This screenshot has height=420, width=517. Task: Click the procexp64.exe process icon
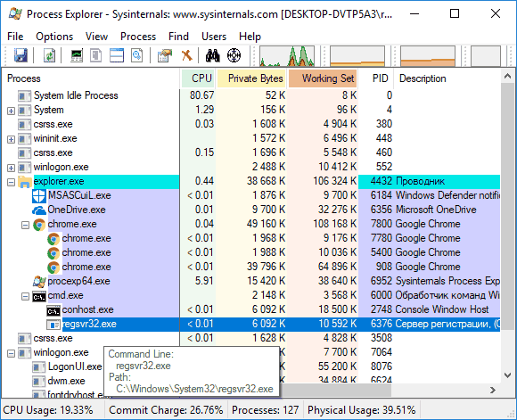(39, 282)
